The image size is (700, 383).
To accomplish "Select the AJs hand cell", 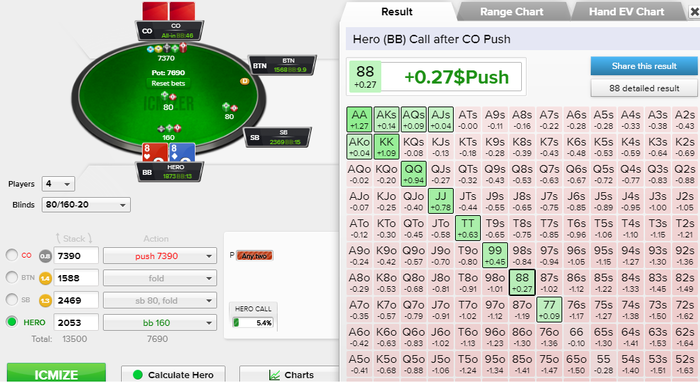I will pos(441,119).
